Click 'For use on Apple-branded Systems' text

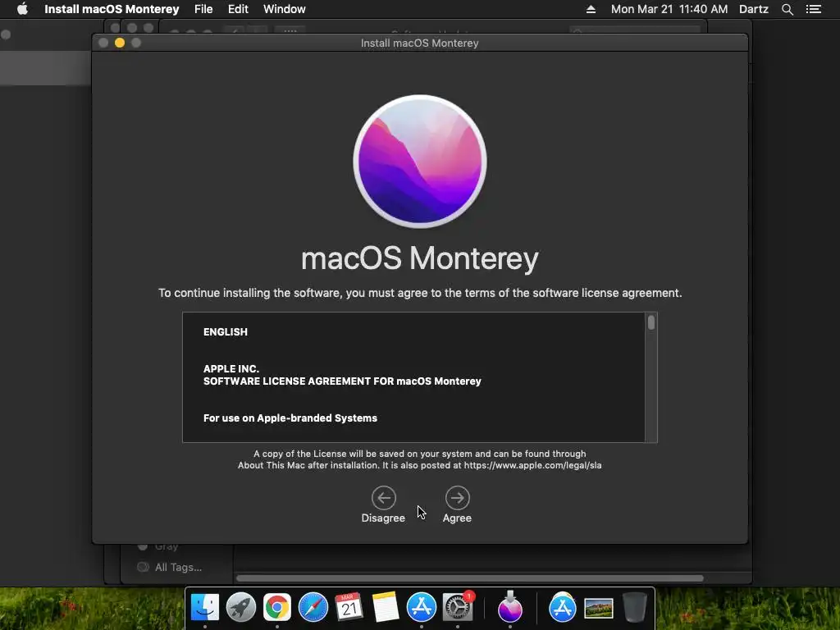click(290, 418)
